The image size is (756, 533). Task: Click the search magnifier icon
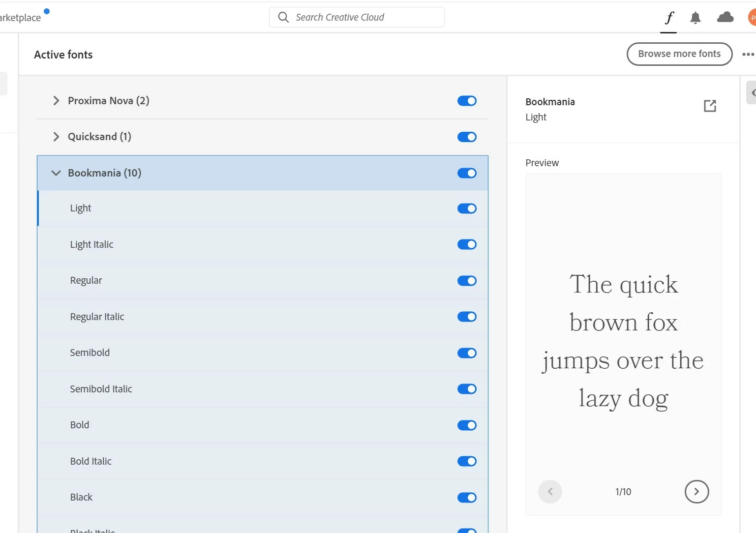point(283,17)
